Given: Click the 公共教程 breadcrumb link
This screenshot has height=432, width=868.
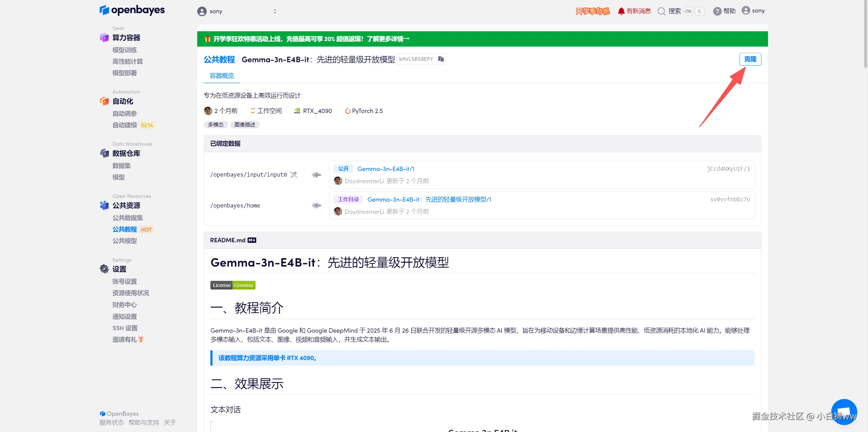Looking at the screenshot, I should 219,59.
